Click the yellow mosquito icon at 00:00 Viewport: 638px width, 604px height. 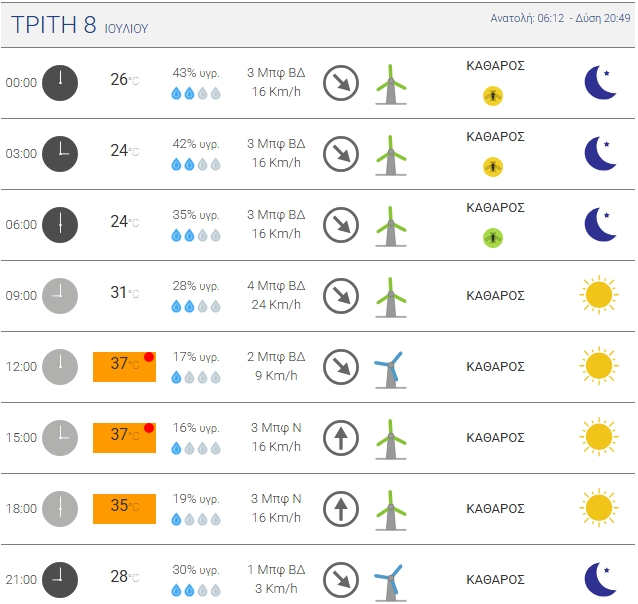click(x=493, y=96)
